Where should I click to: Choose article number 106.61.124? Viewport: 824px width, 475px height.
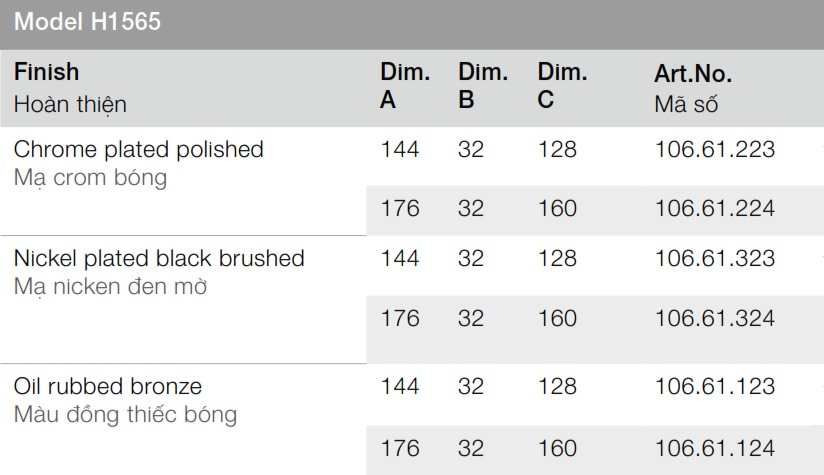click(715, 447)
